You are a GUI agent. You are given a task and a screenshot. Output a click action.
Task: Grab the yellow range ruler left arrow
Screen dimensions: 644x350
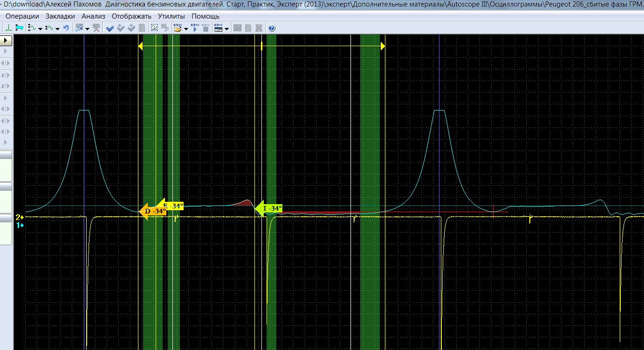click(141, 46)
